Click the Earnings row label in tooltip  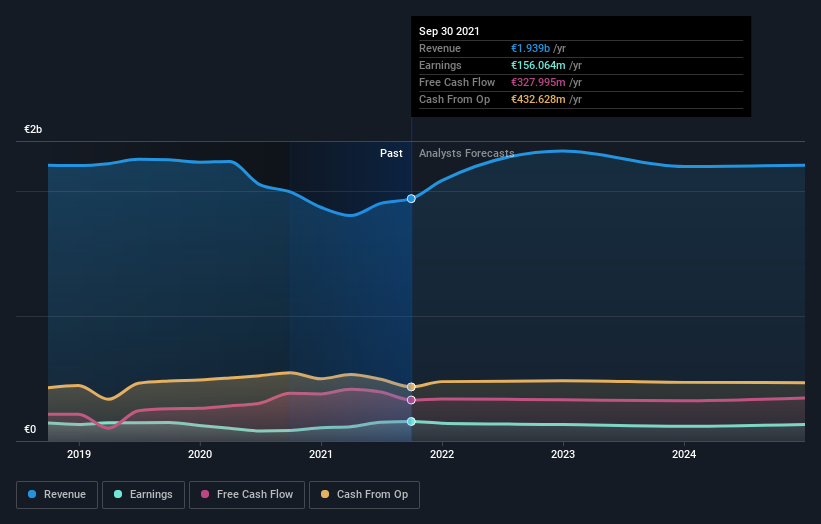coord(440,65)
